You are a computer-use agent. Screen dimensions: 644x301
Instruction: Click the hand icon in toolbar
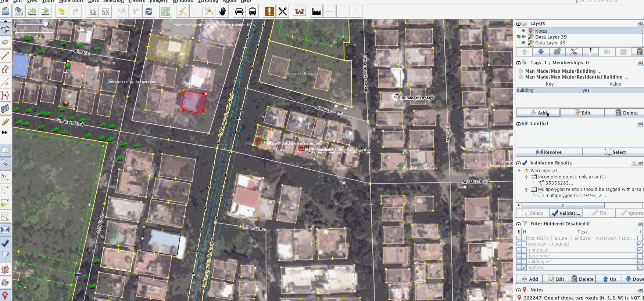(222, 11)
